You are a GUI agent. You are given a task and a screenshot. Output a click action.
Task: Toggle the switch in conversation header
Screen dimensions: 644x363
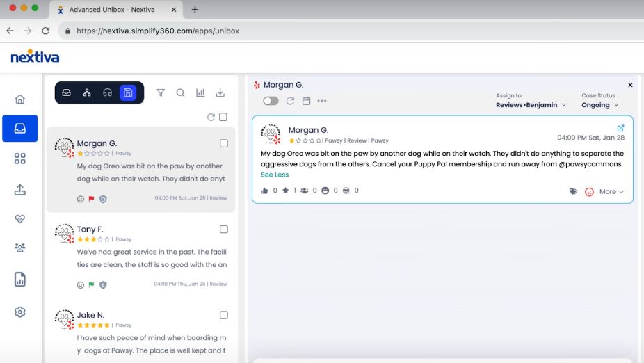point(271,101)
